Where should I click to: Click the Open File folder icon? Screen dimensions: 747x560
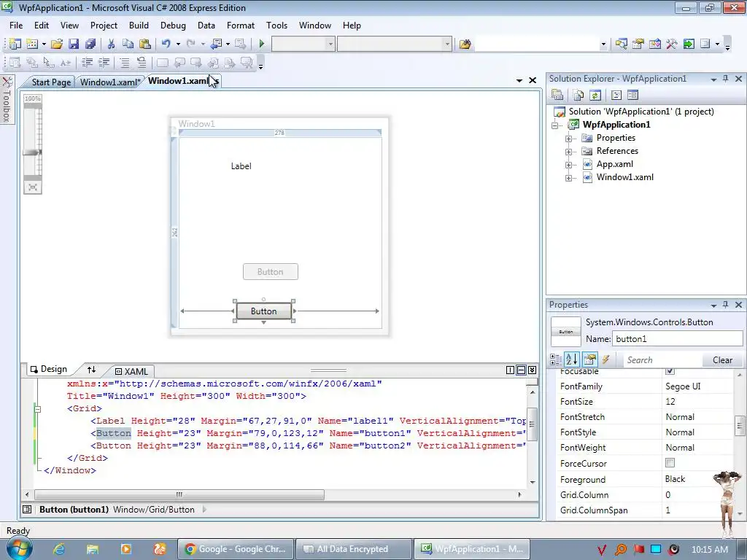(57, 44)
